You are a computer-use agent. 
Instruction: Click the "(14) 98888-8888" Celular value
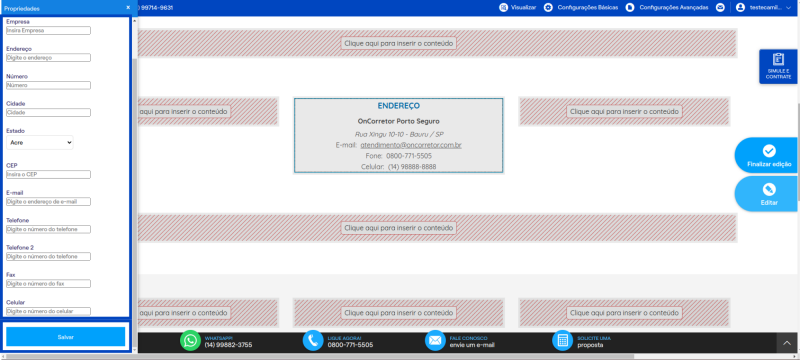click(x=412, y=167)
